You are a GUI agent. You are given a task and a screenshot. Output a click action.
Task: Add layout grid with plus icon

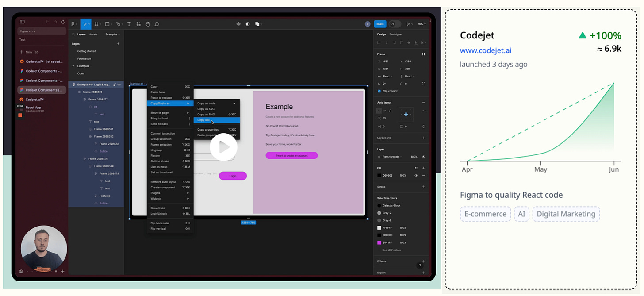pyautogui.click(x=423, y=138)
